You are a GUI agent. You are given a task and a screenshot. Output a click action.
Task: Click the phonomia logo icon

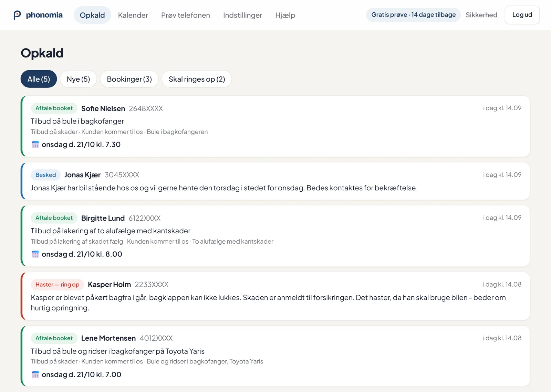click(x=17, y=15)
